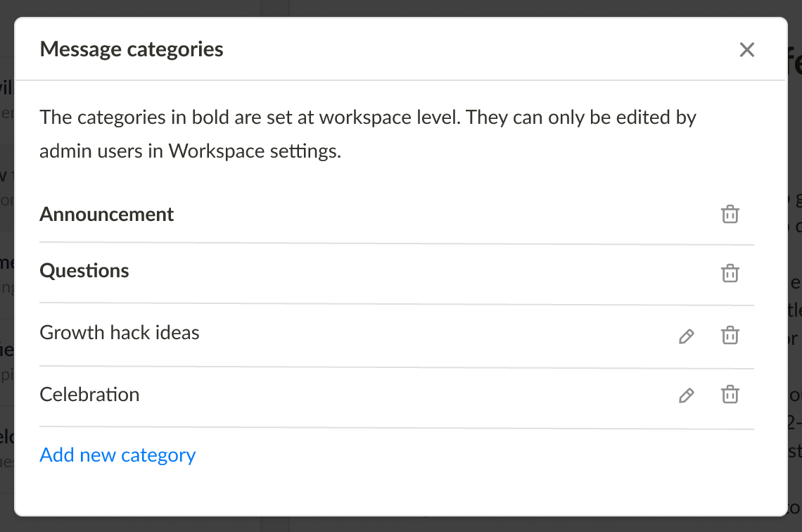This screenshot has height=532, width=802.
Task: Click the dimmed backdrop left of the dialog
Action: [6, 281]
